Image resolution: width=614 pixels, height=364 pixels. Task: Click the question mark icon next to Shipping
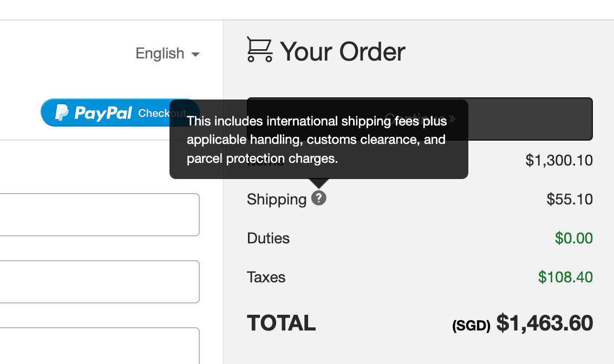319,198
